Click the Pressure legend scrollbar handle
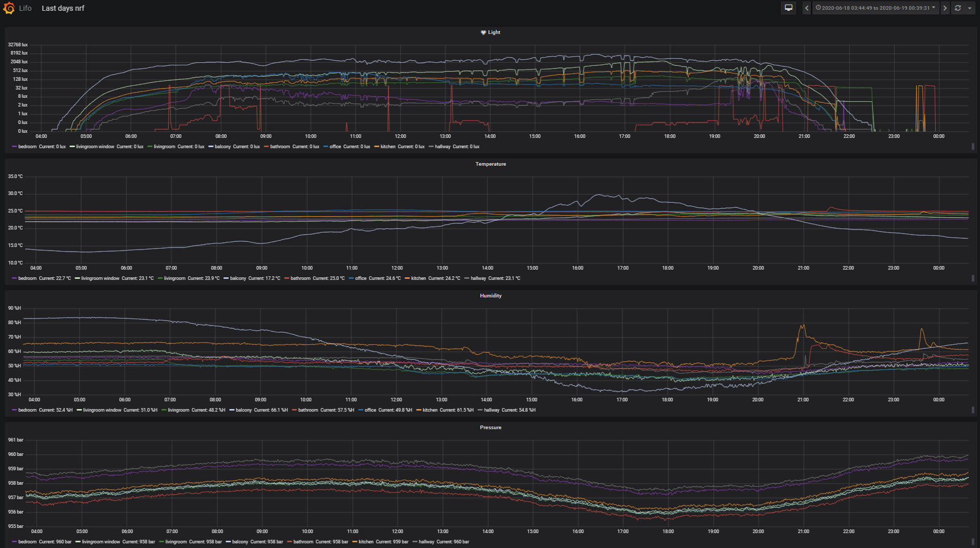The image size is (980, 548). (973, 542)
